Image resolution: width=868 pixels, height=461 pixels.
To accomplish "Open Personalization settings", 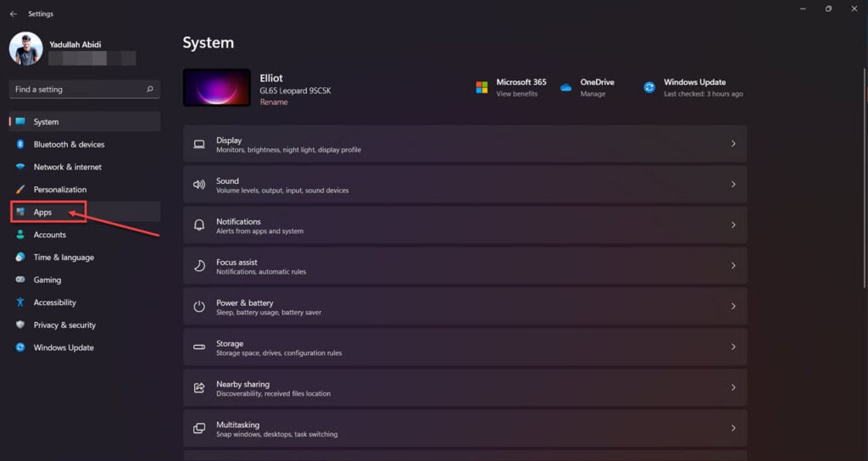I will 85,189.
